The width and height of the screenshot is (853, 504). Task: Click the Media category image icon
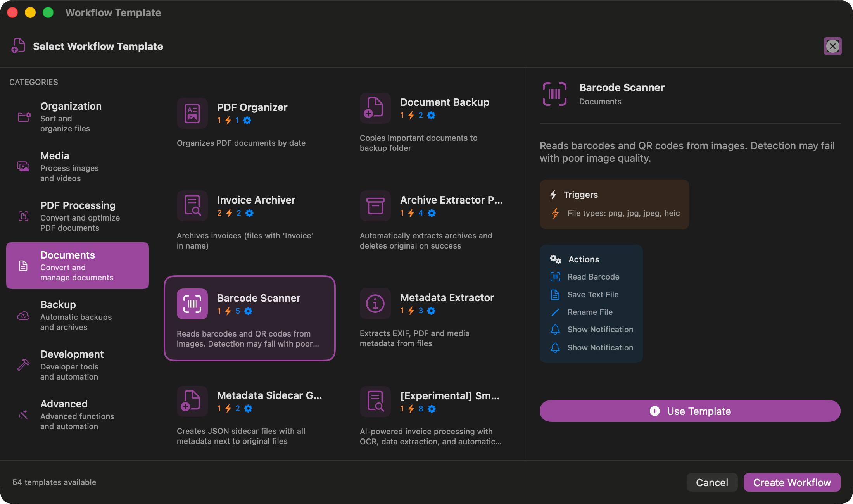tap(23, 166)
